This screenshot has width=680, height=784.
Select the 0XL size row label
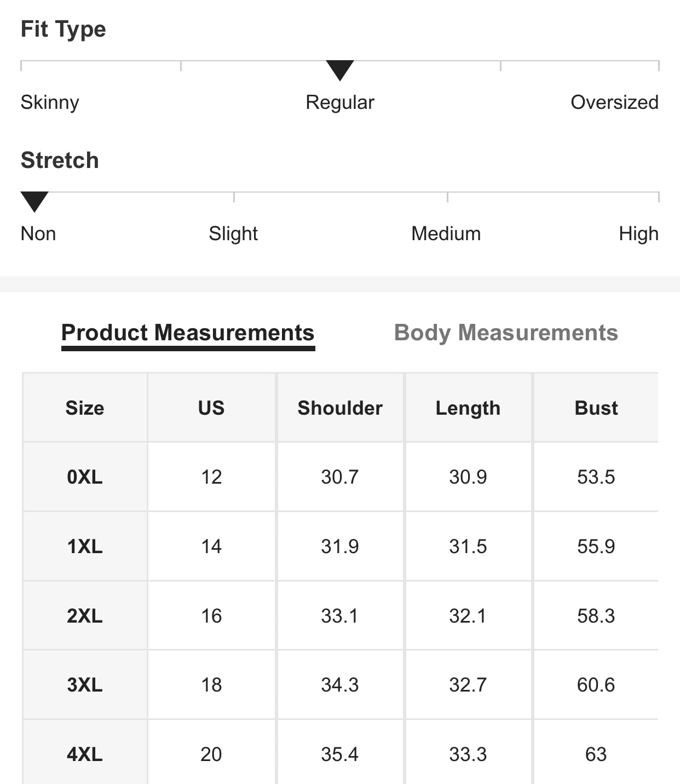[85, 477]
